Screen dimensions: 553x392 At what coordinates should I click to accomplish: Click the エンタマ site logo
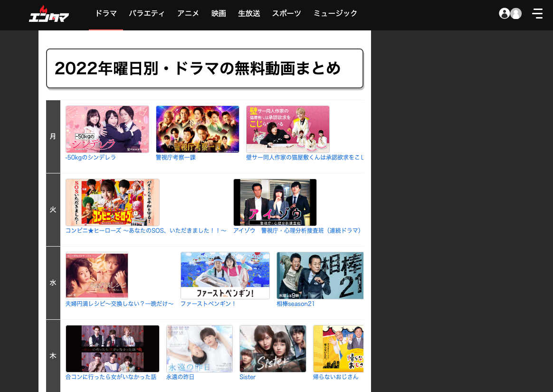point(48,14)
